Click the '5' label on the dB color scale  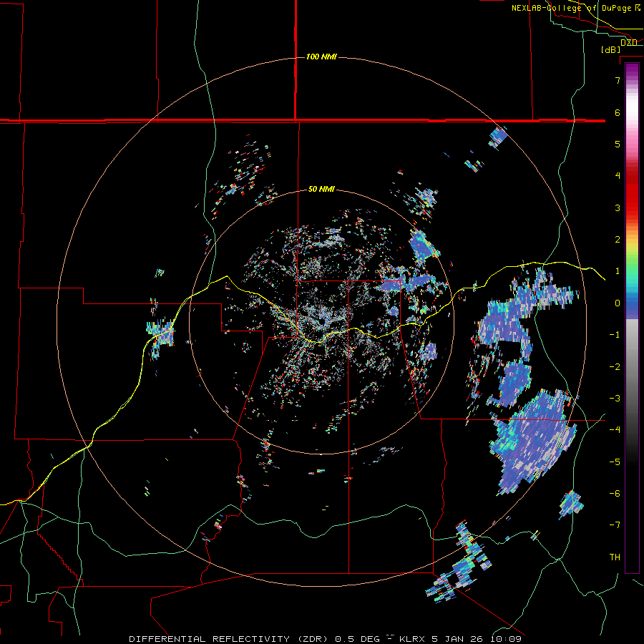pyautogui.click(x=618, y=144)
